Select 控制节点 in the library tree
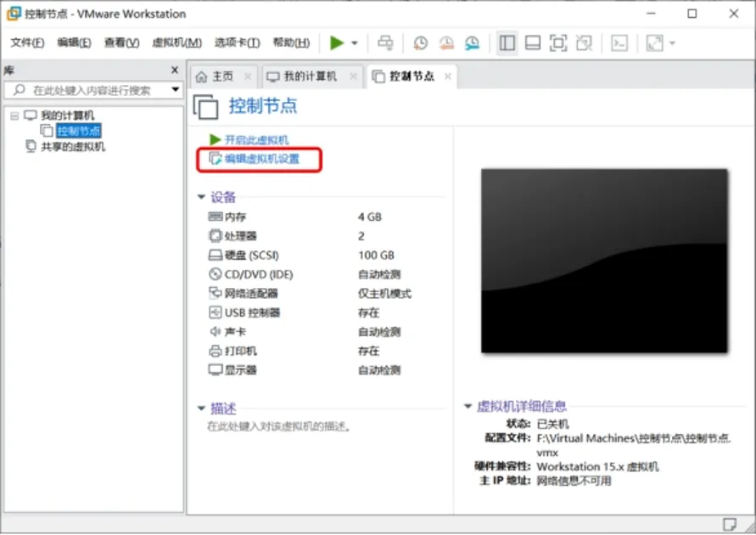 click(79, 132)
